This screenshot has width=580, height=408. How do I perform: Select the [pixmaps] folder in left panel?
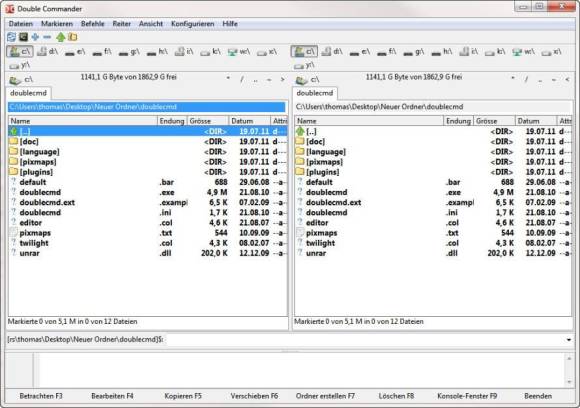click(x=148, y=162)
